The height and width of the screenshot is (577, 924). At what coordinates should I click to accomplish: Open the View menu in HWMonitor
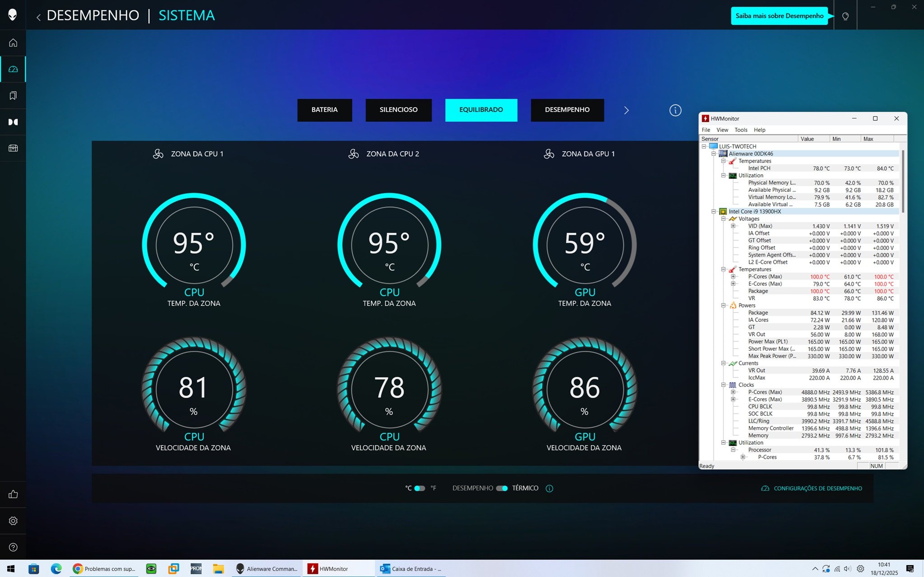(722, 130)
